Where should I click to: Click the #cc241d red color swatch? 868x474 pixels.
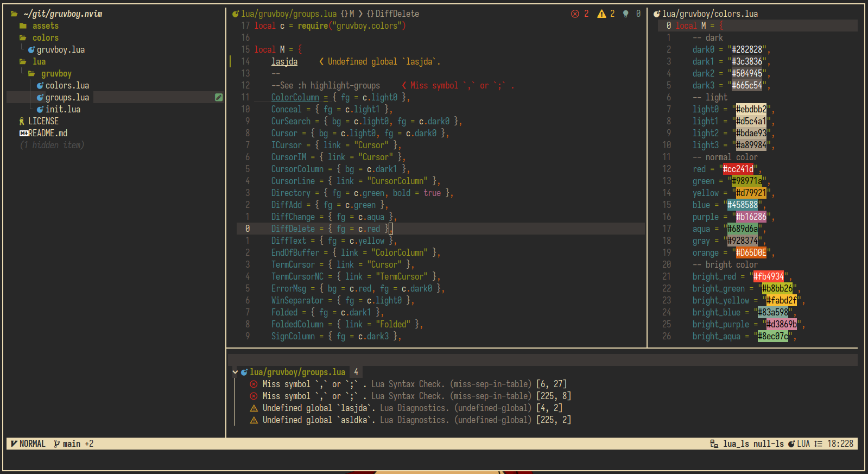coord(738,169)
